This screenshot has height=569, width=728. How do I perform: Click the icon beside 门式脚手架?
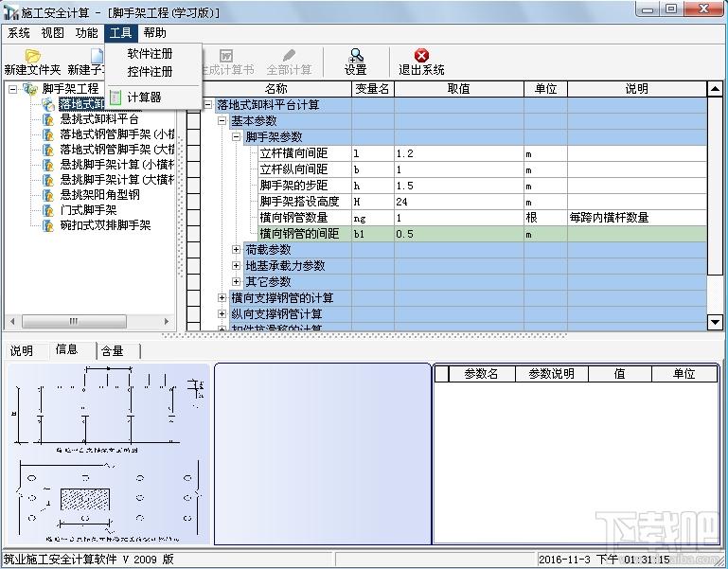point(49,210)
